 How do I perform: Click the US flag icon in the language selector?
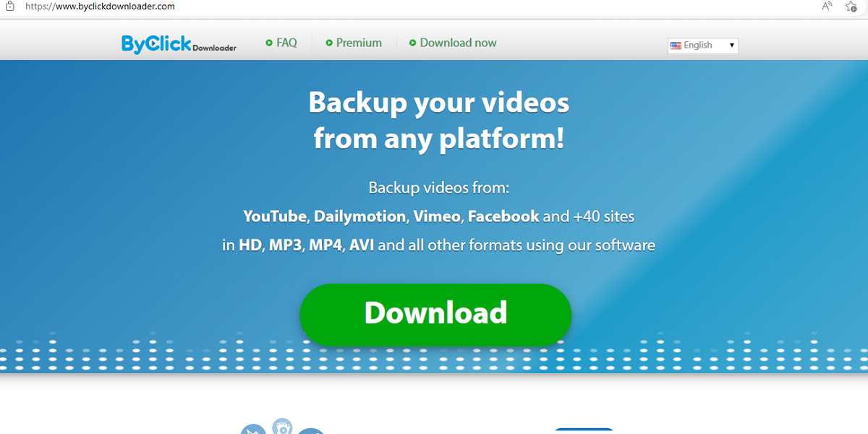coord(676,46)
